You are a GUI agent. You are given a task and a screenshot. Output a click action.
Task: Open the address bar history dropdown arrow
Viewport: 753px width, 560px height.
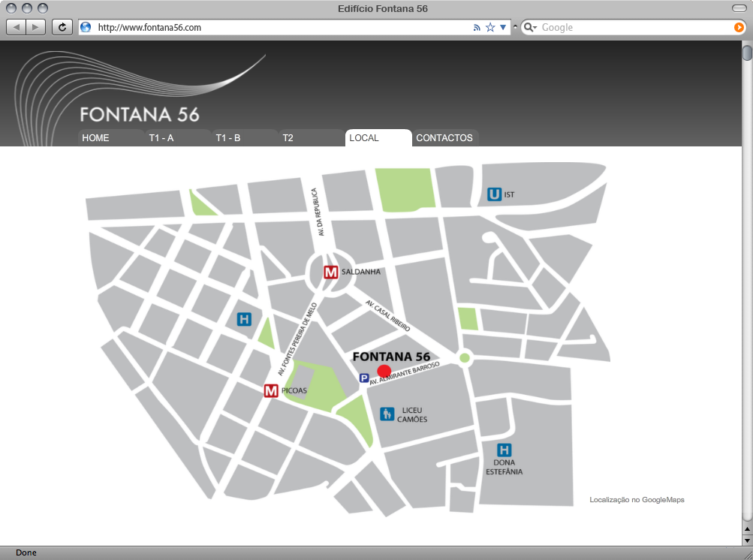pos(503,27)
